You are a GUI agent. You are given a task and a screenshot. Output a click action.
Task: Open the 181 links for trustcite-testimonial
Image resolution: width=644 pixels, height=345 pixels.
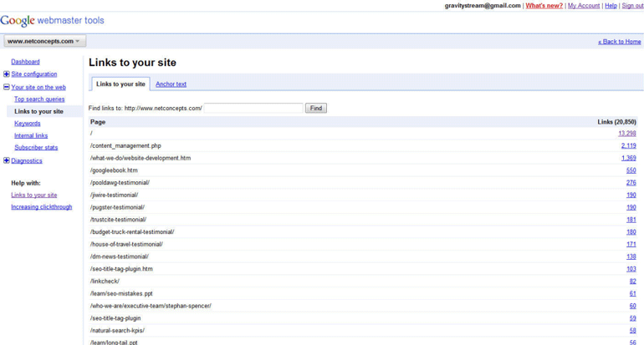pyautogui.click(x=631, y=220)
